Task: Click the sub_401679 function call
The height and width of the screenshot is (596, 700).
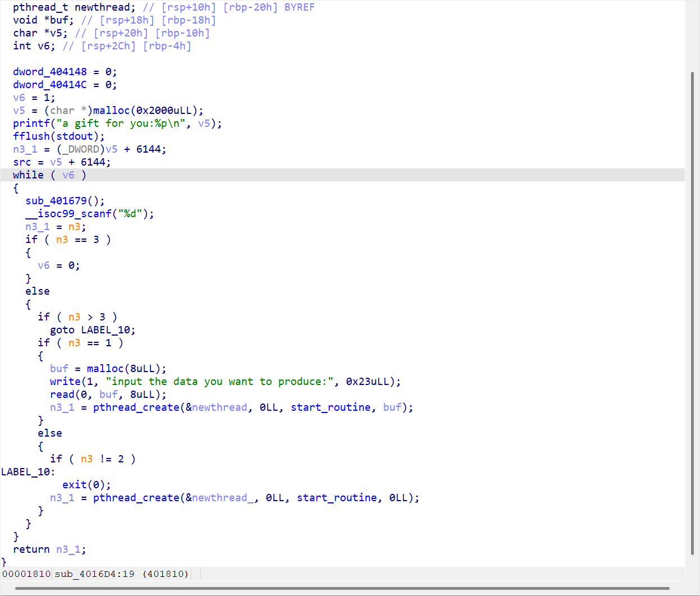Action: [x=65, y=201]
